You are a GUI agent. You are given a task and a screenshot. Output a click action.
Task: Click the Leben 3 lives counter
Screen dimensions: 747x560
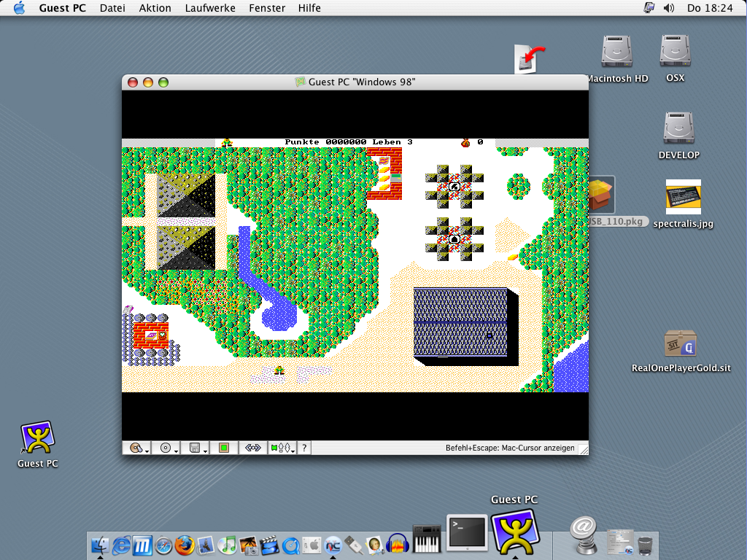(x=392, y=142)
